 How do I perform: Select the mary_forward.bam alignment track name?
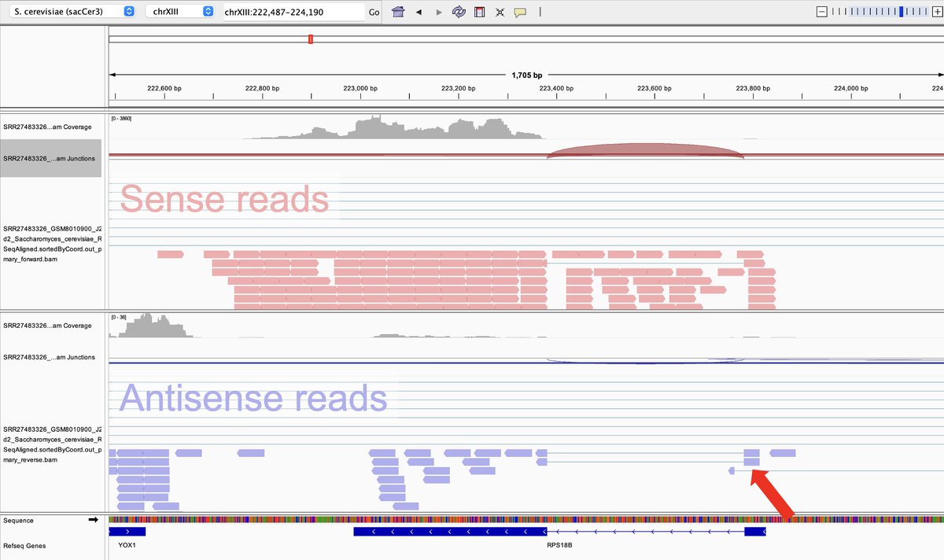pyautogui.click(x=52, y=244)
